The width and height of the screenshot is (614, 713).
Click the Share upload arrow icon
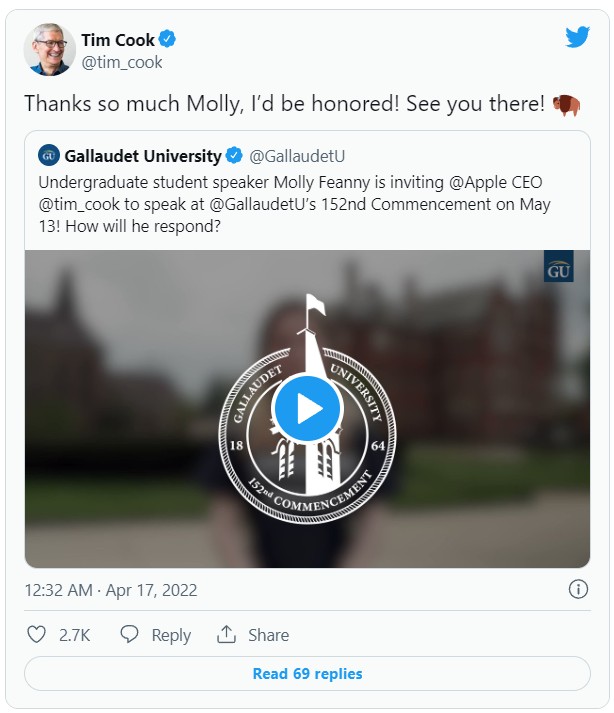[x=227, y=635]
